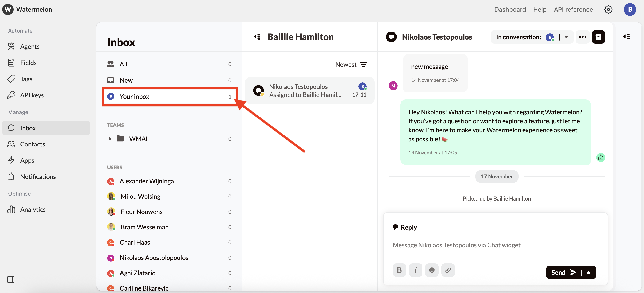644x293 pixels.
Task: Click the bold formatting button
Action: click(x=399, y=270)
